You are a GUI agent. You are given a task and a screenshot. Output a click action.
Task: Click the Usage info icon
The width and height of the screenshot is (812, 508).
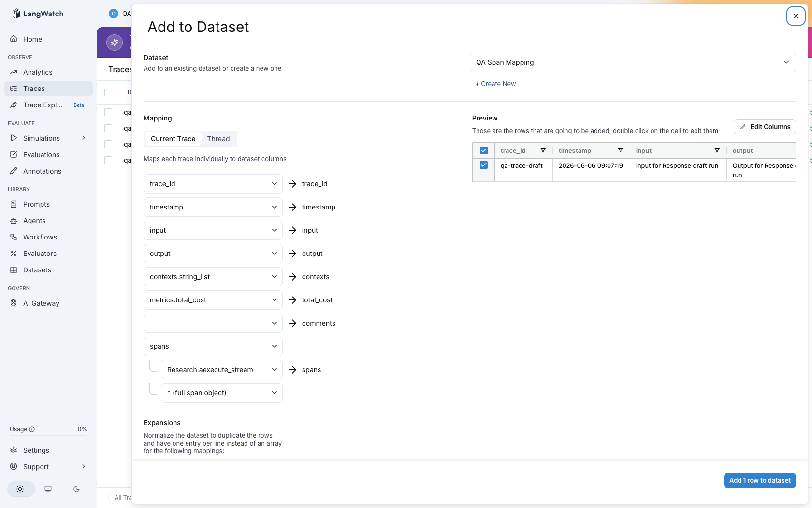[32, 429]
